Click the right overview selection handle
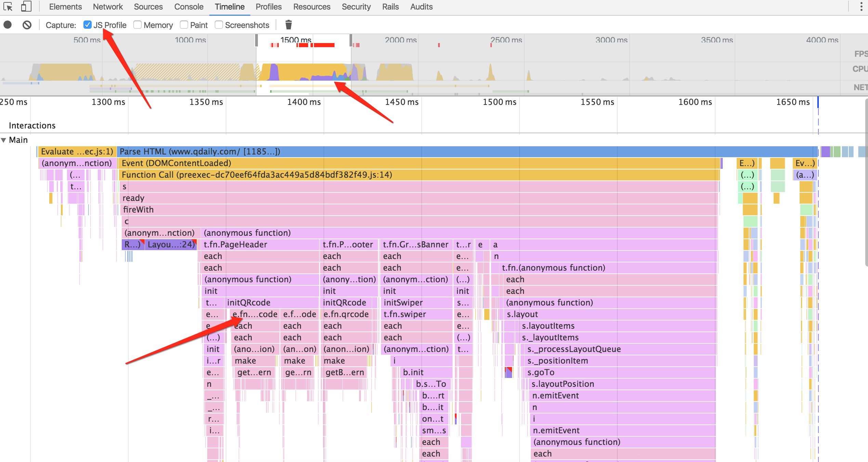The image size is (868, 462). (351, 40)
